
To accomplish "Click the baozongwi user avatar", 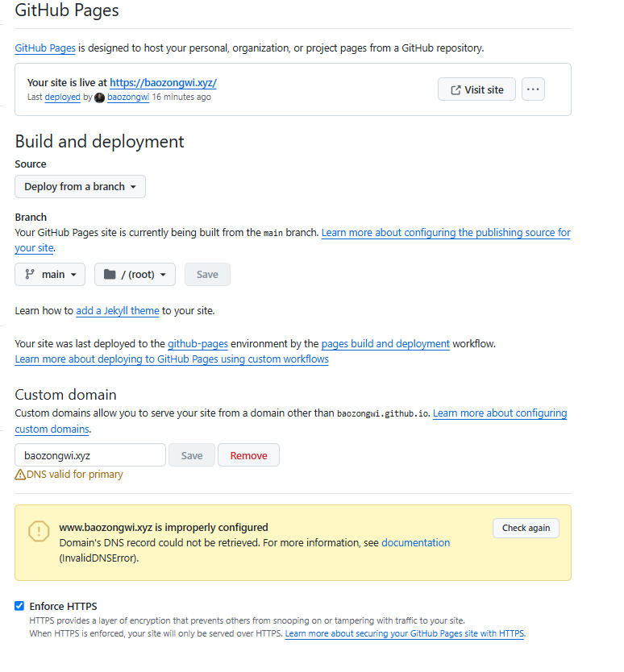I will 99,97.
